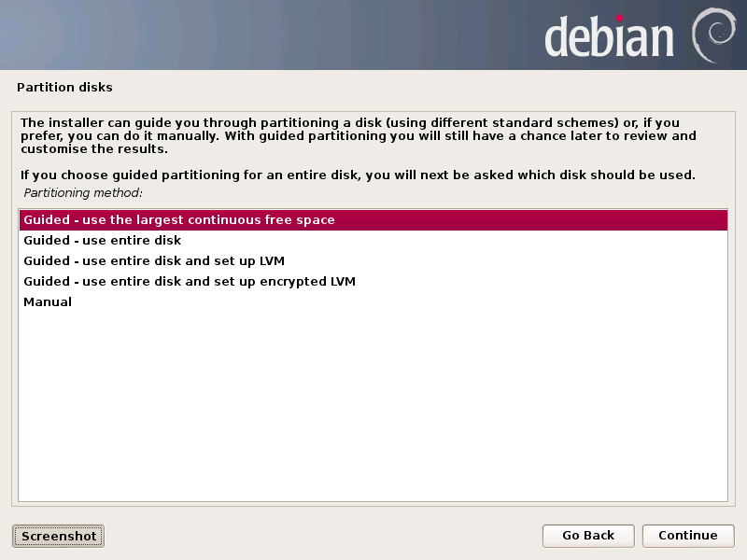Screen dimensions: 747x560
Task: Go Back to the previous installer step
Action: point(588,536)
